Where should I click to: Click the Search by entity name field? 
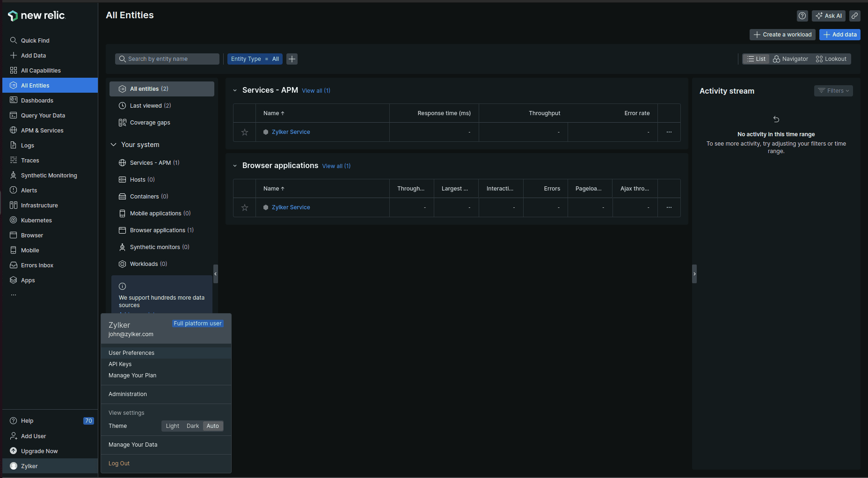click(167, 59)
